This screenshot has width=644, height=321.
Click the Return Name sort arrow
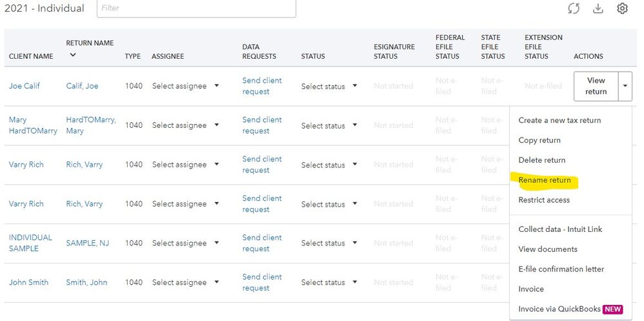(73, 56)
